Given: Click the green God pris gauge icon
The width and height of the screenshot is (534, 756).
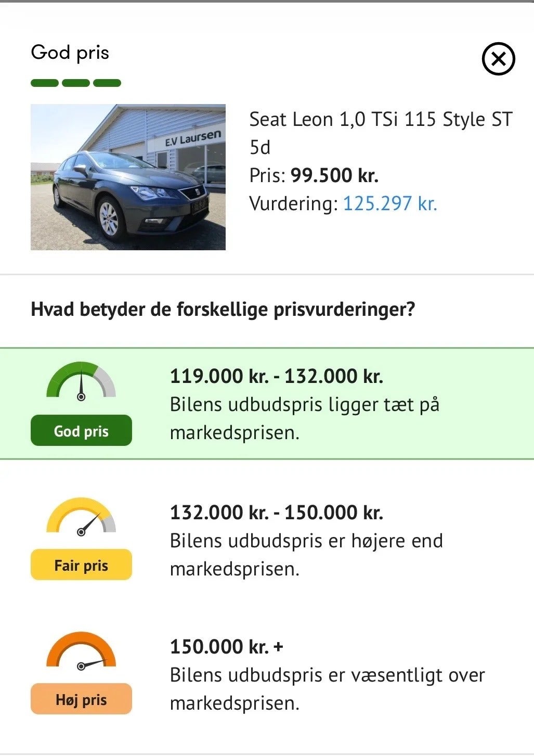Looking at the screenshot, I should pyautogui.click(x=81, y=381).
